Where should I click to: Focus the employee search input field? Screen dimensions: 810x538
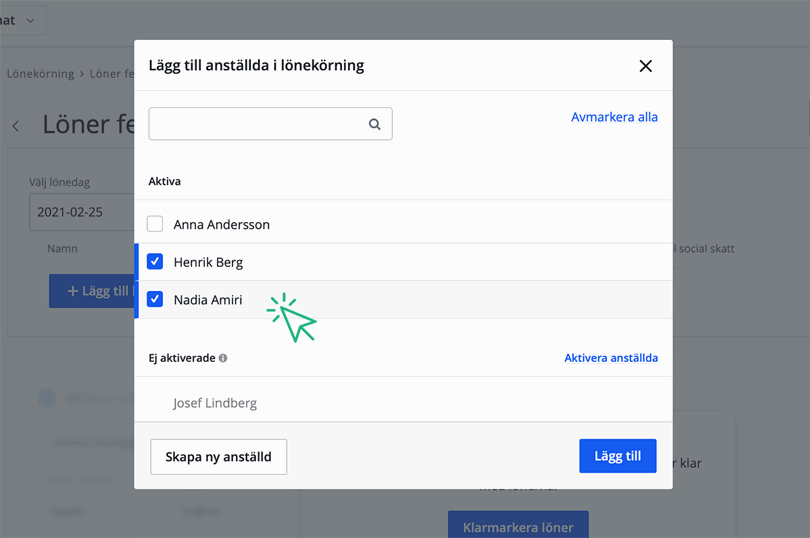coord(257,124)
